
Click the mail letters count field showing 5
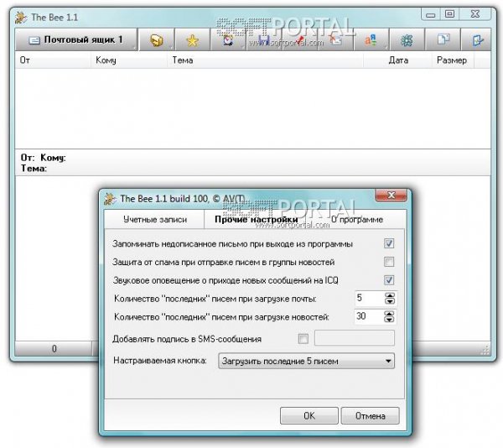tap(369, 298)
